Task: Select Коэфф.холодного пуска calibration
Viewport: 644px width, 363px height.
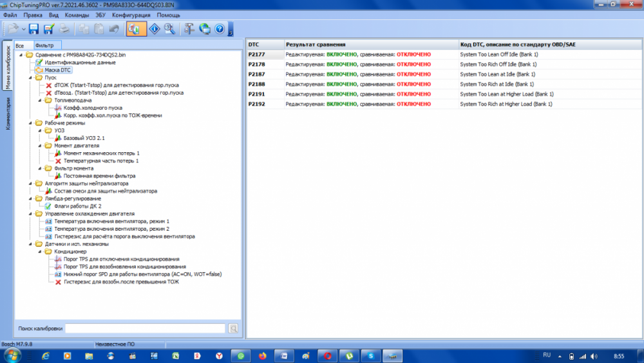Action: [93, 108]
